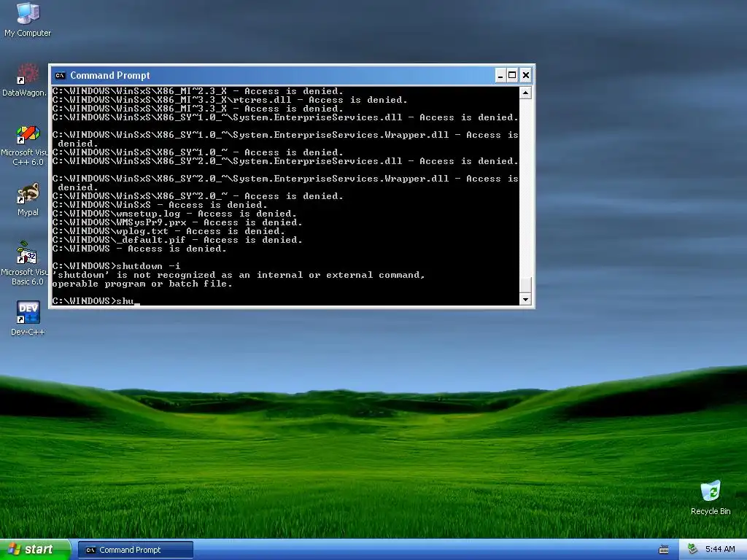Viewport: 747px width, 560px height.
Task: Click the 'rtcres.dll - Access is denied' line
Action: (230, 100)
